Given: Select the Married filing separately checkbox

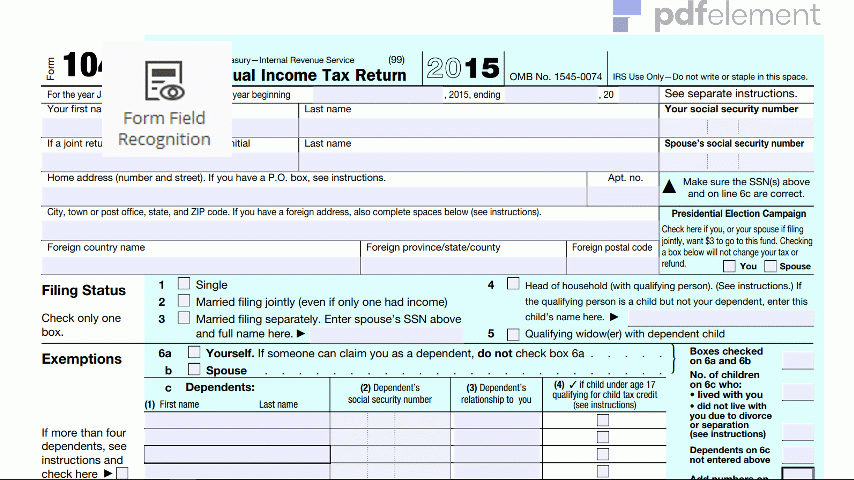Looking at the screenshot, I should [x=184, y=318].
